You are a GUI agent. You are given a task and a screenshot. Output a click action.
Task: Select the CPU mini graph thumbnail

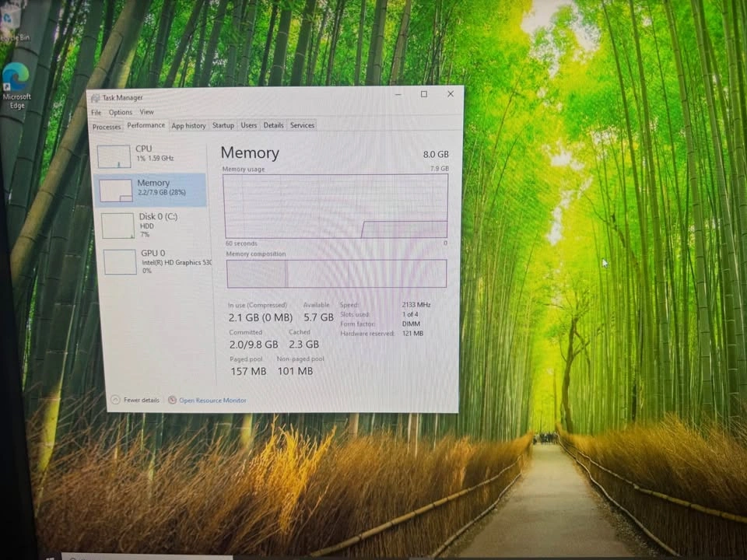pyautogui.click(x=114, y=156)
